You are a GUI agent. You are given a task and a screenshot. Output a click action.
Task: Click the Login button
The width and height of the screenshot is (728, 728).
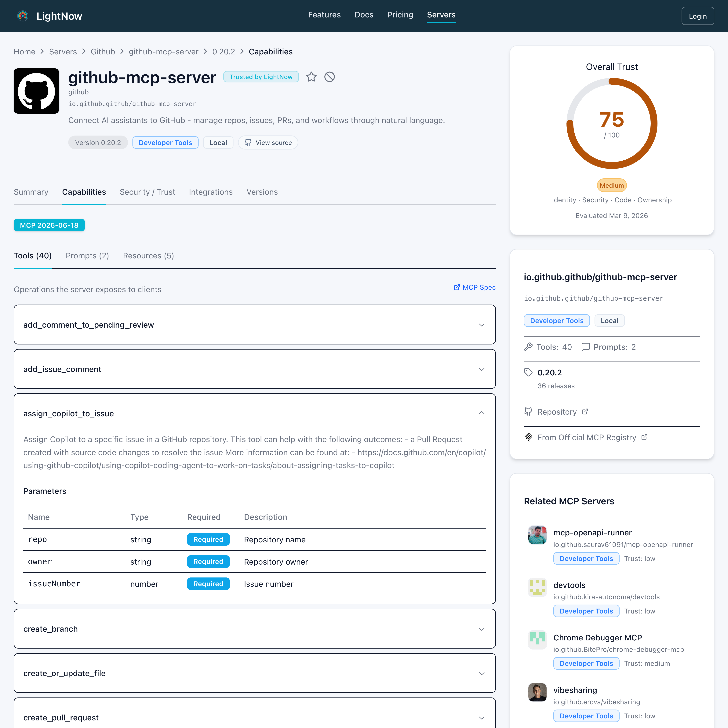697,16
